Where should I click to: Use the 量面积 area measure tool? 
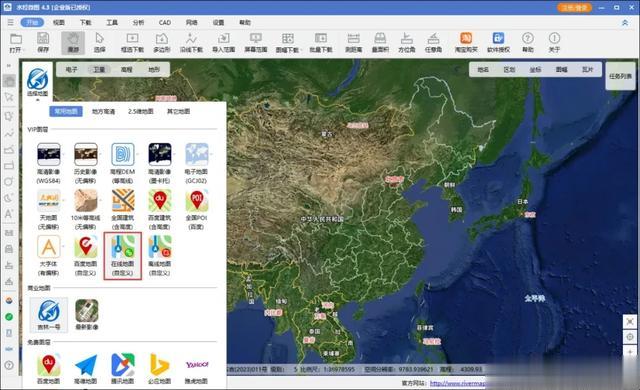pos(380,42)
